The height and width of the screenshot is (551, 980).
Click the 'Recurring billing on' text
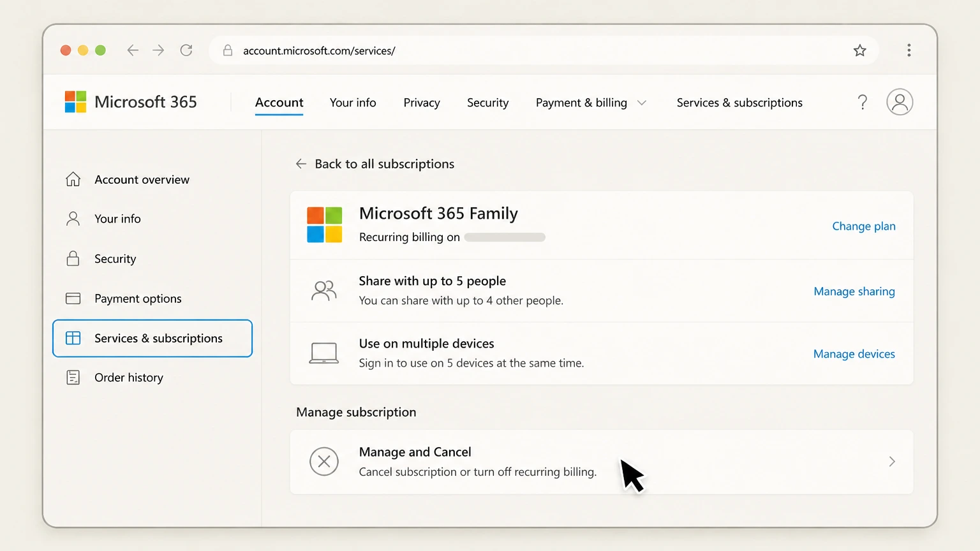(410, 237)
